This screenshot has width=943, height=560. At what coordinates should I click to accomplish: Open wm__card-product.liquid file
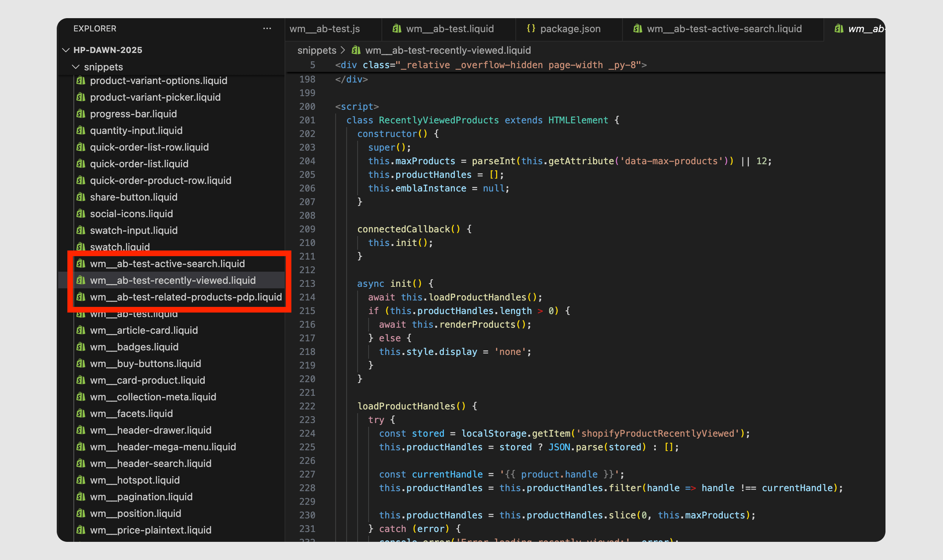[147, 380]
